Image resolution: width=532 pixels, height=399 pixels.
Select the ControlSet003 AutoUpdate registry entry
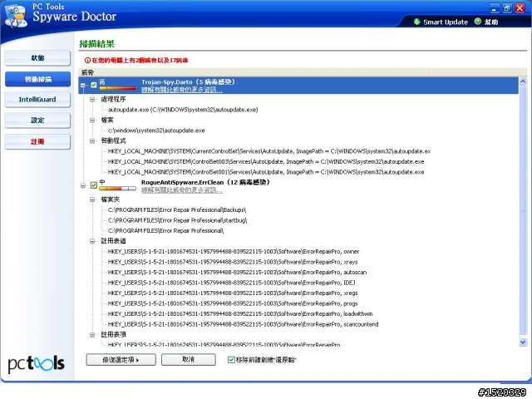click(x=266, y=161)
